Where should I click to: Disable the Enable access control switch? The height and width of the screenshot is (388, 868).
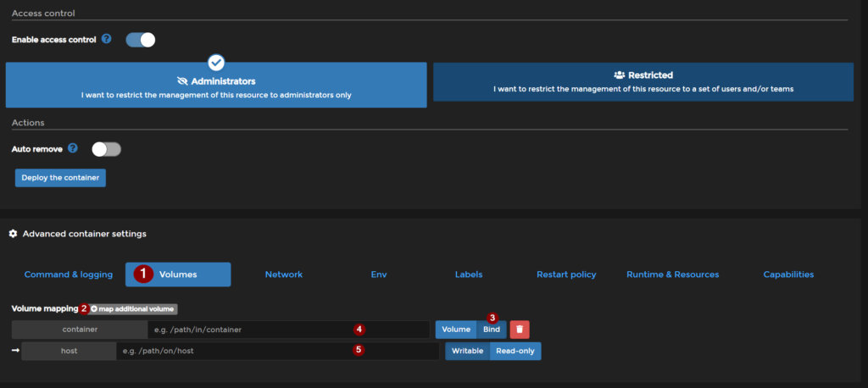[140, 39]
